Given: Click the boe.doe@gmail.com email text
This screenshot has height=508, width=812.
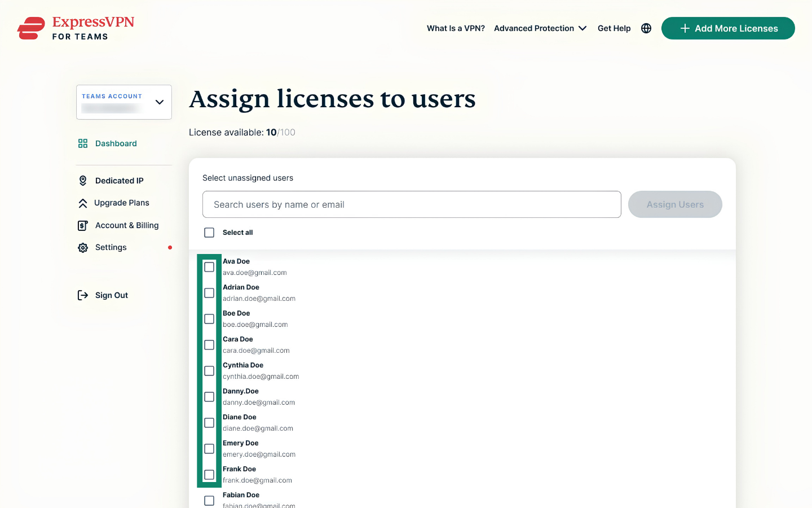Looking at the screenshot, I should pyautogui.click(x=255, y=325).
